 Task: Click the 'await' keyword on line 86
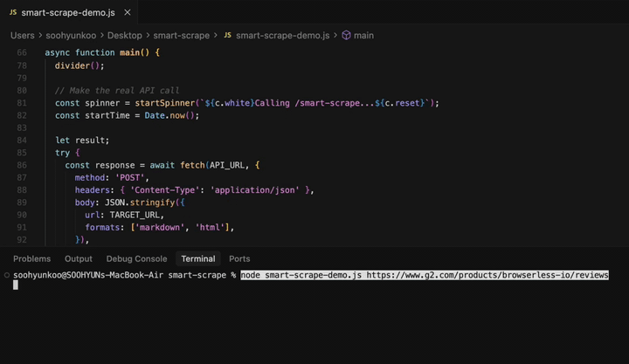[162, 165]
